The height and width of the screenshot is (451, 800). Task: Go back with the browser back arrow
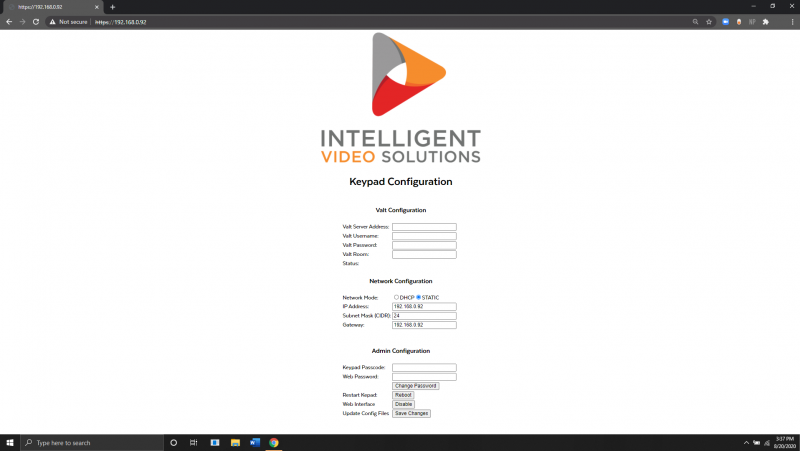(x=9, y=22)
